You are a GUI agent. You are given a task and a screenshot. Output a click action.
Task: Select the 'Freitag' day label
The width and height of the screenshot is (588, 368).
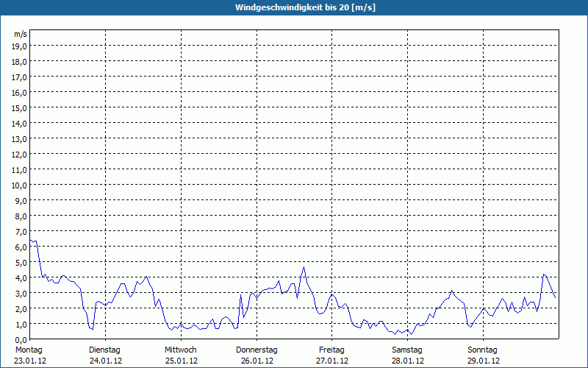click(331, 350)
